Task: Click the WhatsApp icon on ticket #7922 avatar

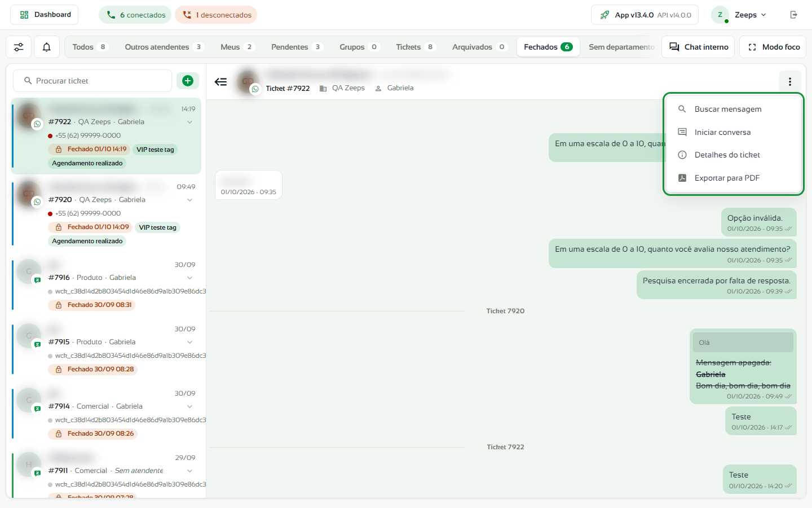Action: 37,124
